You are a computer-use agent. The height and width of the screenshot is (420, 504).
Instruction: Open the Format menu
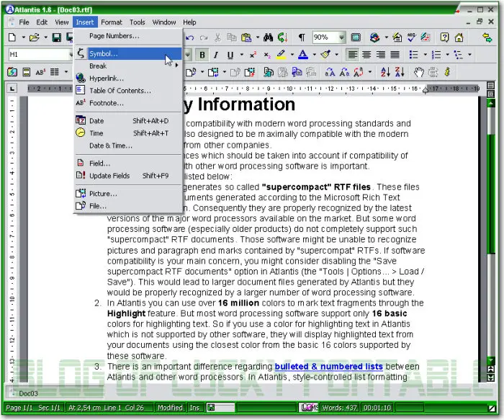click(112, 22)
